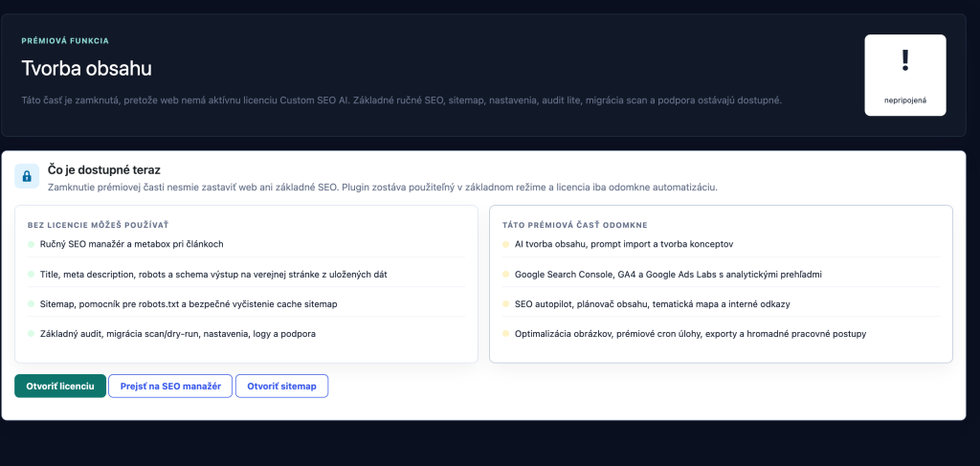
Task: Click green dot beside Základný audit item
Action: click(x=31, y=334)
